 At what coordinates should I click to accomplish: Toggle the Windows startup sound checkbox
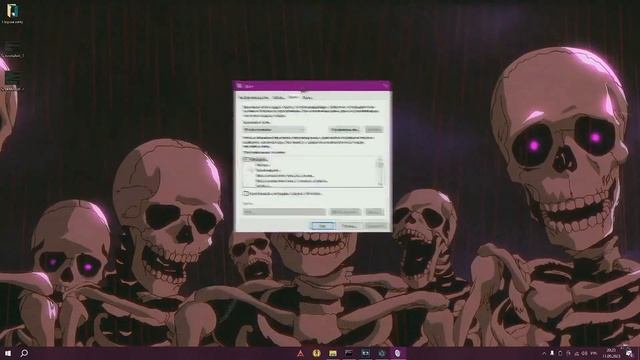pyautogui.click(x=246, y=193)
